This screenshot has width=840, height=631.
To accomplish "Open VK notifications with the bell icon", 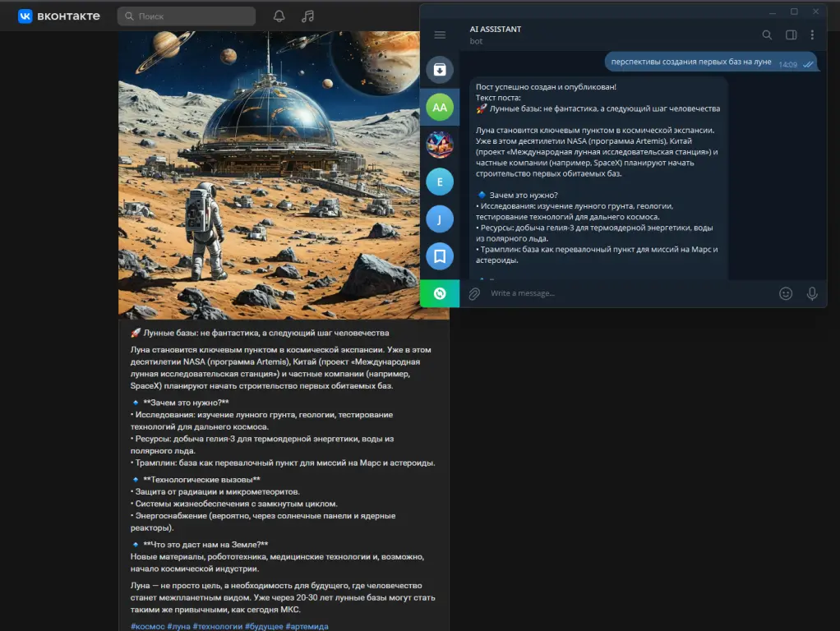I will pyautogui.click(x=279, y=15).
